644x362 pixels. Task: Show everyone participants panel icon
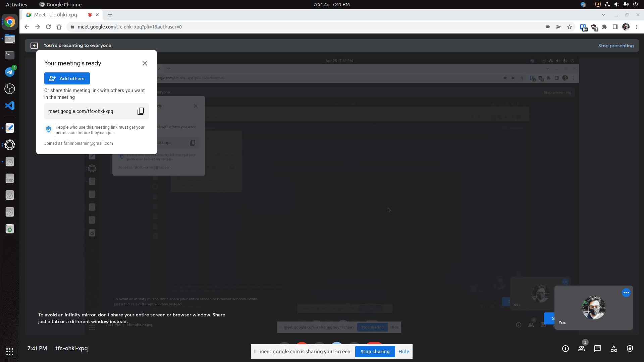(x=582, y=349)
